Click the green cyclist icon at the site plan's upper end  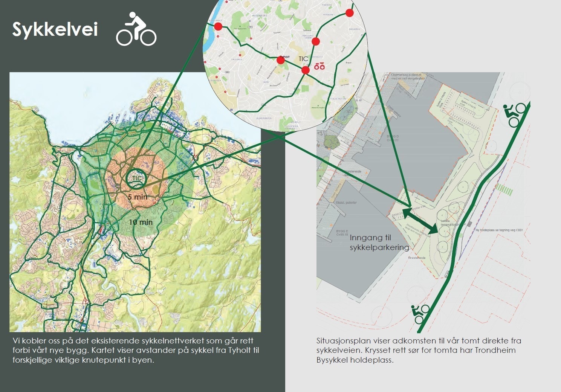514,114
